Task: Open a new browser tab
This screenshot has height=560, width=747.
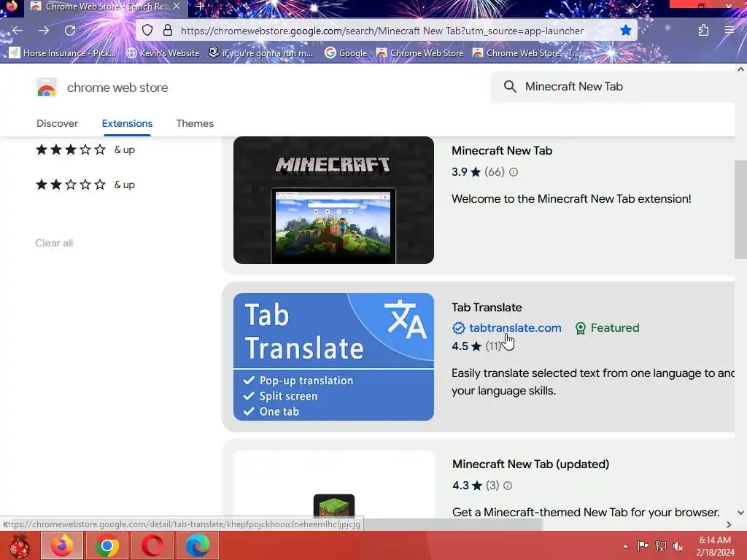Action: point(200,7)
